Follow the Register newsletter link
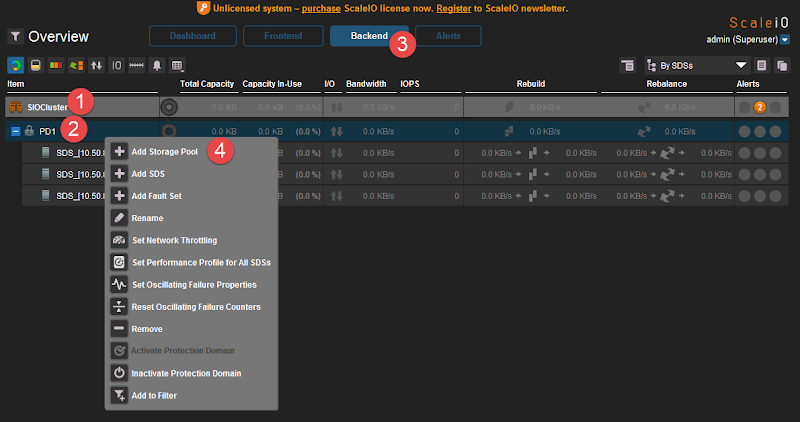The image size is (800, 422). click(x=454, y=8)
